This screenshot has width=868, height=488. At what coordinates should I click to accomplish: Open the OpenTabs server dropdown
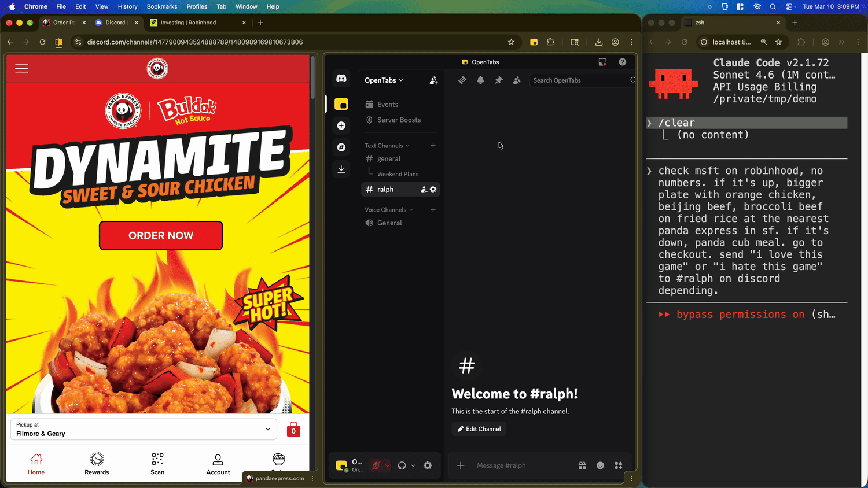[x=383, y=80]
